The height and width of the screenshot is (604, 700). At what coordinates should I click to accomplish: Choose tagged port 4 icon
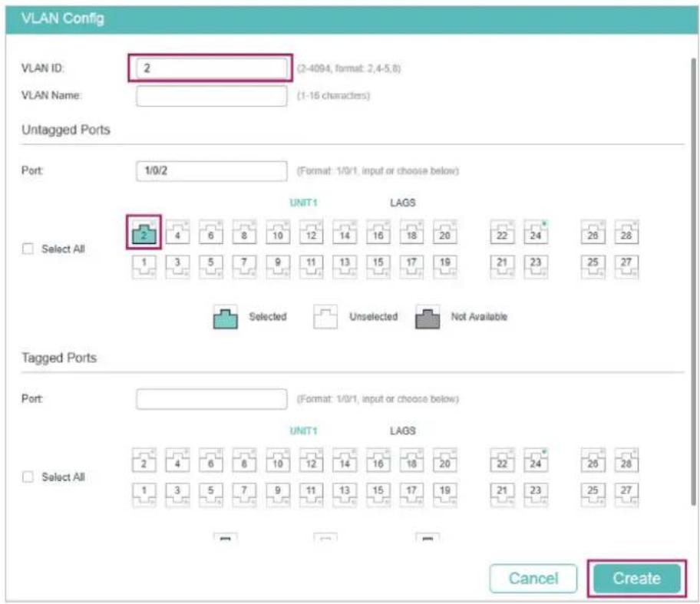click(177, 460)
